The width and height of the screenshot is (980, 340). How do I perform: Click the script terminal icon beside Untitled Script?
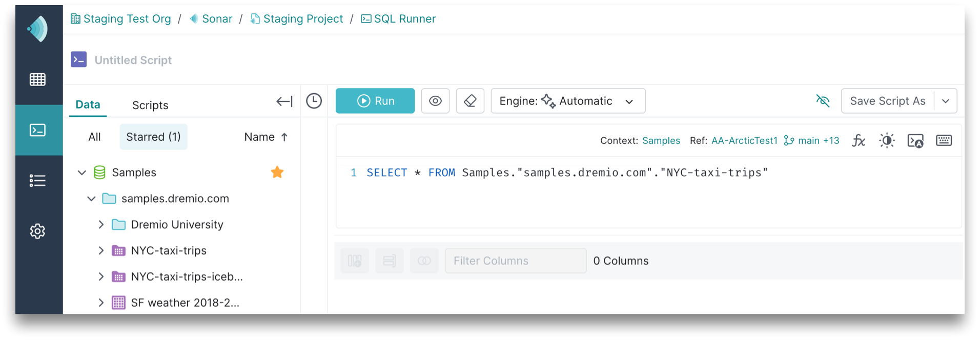click(78, 59)
